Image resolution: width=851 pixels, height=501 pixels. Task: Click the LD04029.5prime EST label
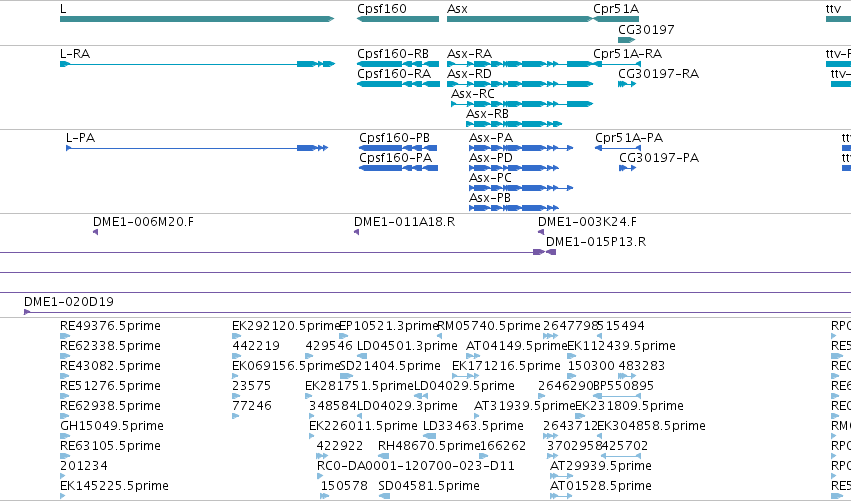464,386
